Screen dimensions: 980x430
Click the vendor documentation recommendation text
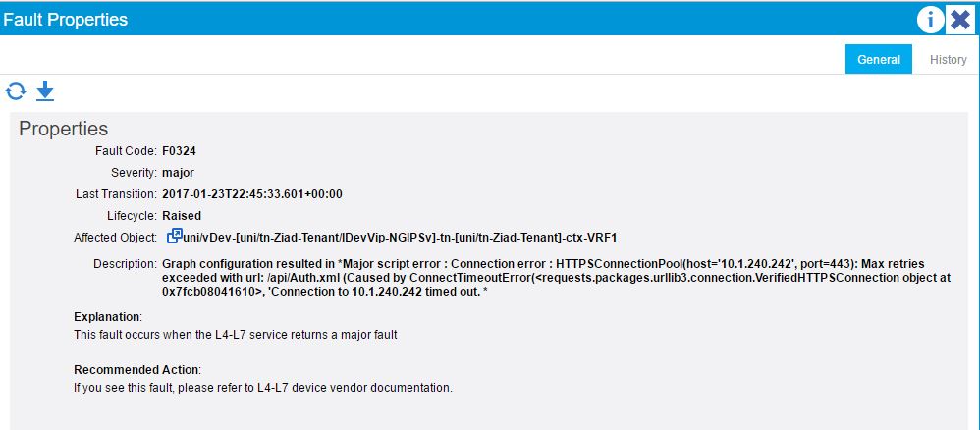pyautogui.click(x=262, y=388)
